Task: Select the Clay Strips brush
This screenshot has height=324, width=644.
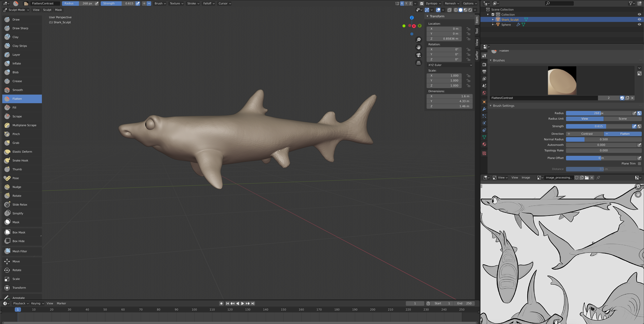Action: [x=22, y=46]
